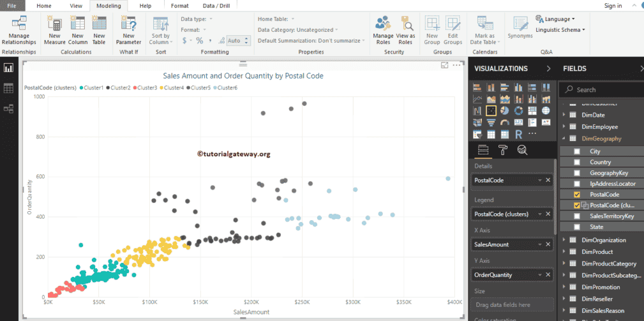This screenshot has height=321, width=644.
Task: Check the City field checkbox
Action: click(577, 151)
